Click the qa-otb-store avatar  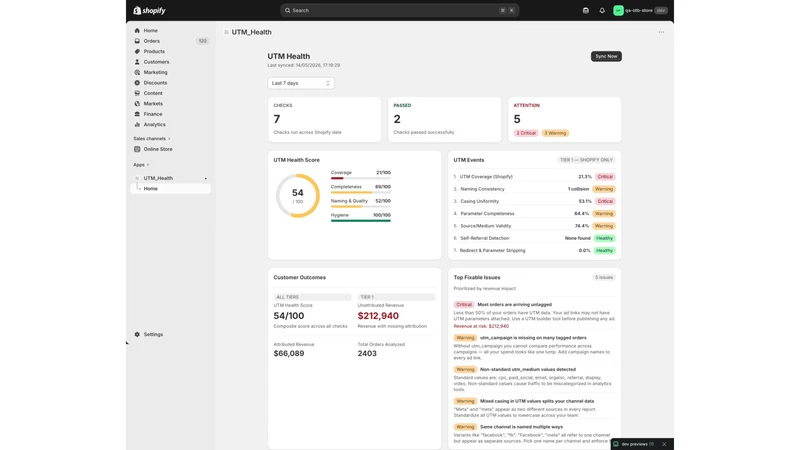pyautogui.click(x=618, y=10)
